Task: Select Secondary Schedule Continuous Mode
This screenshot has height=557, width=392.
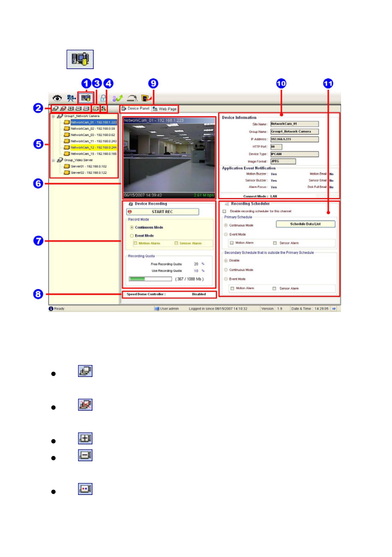Action: pos(226,270)
